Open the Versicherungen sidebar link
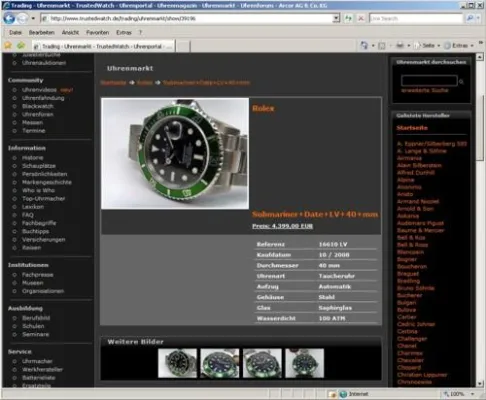486x400 pixels. click(44, 239)
